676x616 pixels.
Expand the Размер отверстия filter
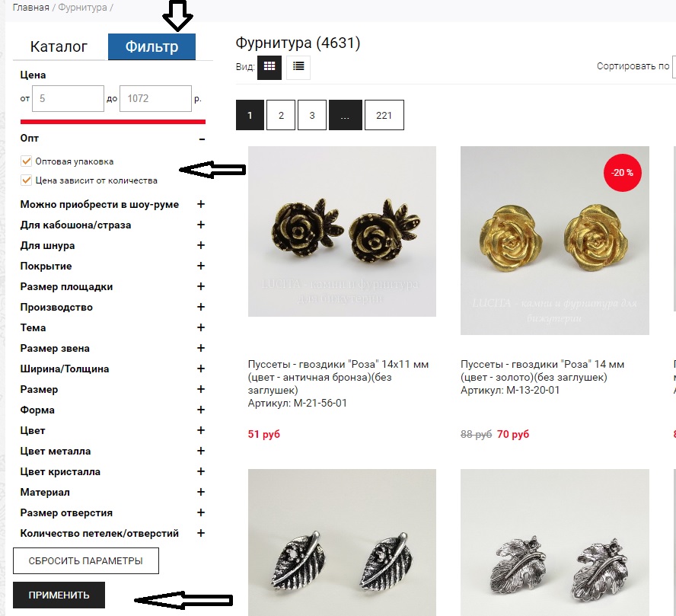click(201, 512)
